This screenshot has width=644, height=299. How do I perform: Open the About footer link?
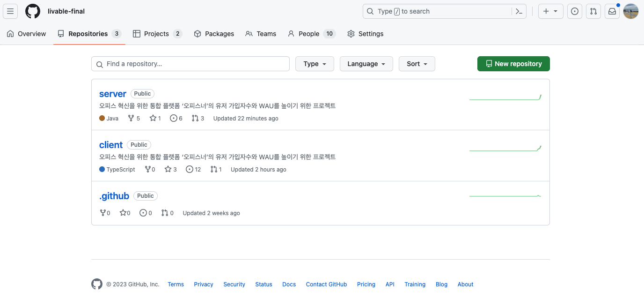[x=466, y=284]
